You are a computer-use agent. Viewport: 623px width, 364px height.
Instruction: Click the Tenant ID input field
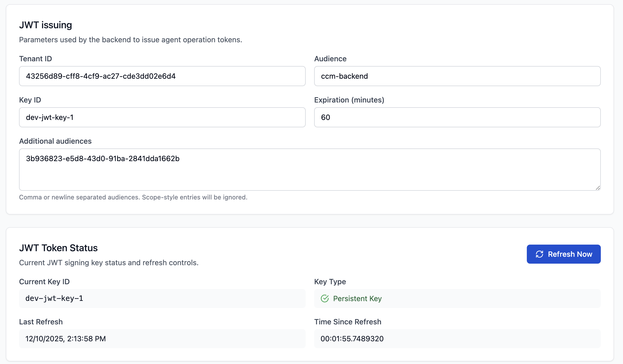[x=162, y=76]
